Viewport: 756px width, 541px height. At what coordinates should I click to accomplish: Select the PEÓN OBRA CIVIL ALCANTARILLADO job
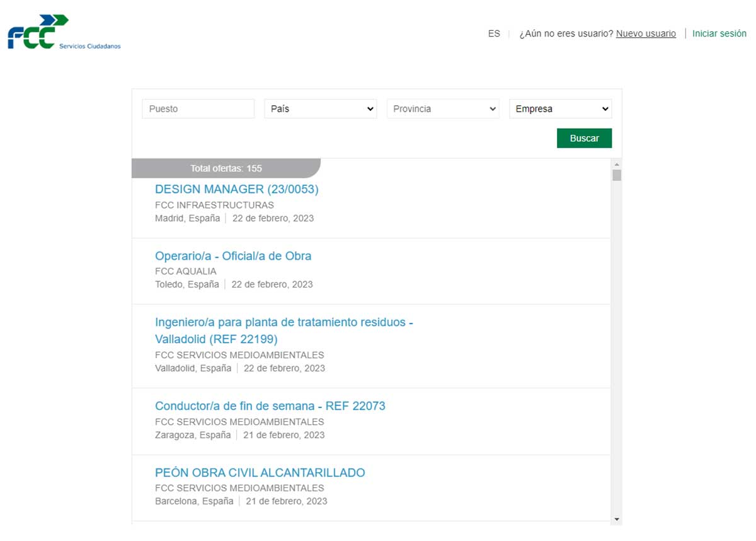click(260, 472)
